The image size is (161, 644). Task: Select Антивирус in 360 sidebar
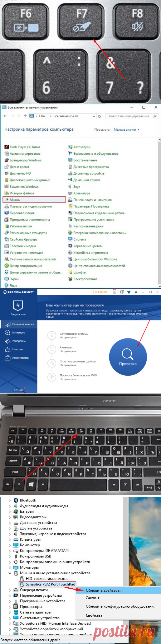18,333
